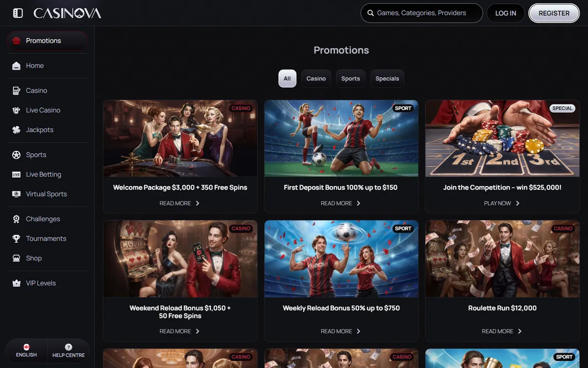
Task: Click the CASINO badge on Roulette Run card
Action: (x=563, y=229)
